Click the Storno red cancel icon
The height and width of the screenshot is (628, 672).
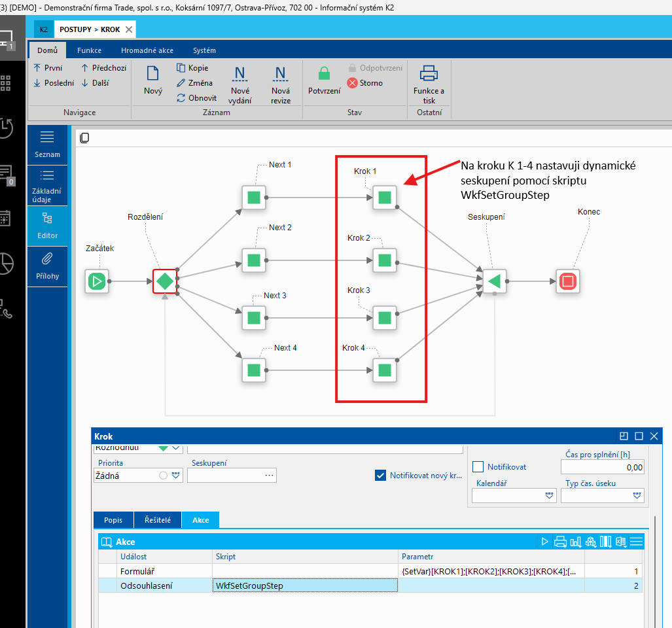click(x=352, y=82)
